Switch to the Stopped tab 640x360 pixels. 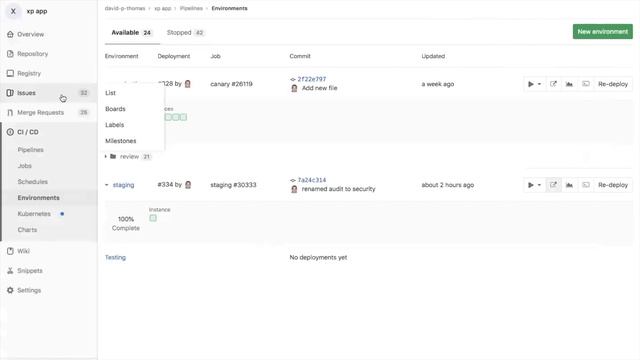tap(185, 33)
